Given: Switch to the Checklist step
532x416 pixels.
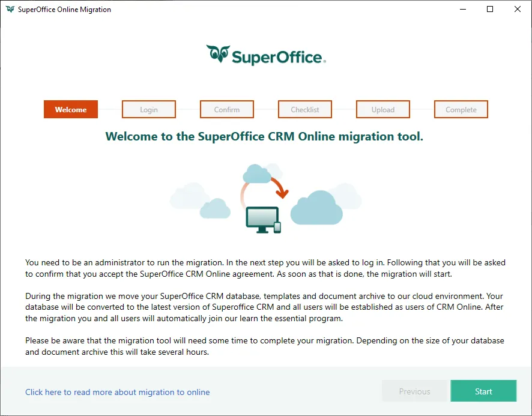Looking at the screenshot, I should (x=305, y=110).
